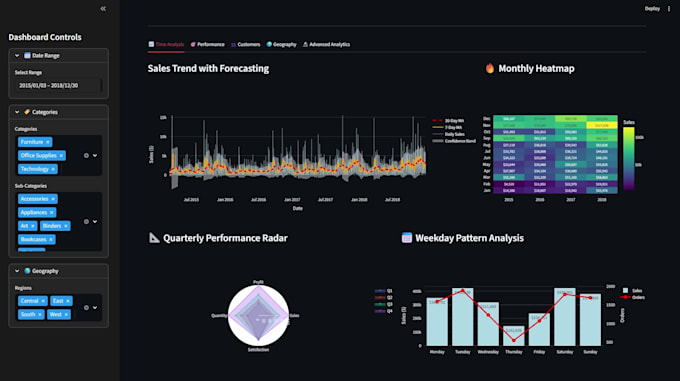Click the Sunday sales bar

tap(590, 320)
